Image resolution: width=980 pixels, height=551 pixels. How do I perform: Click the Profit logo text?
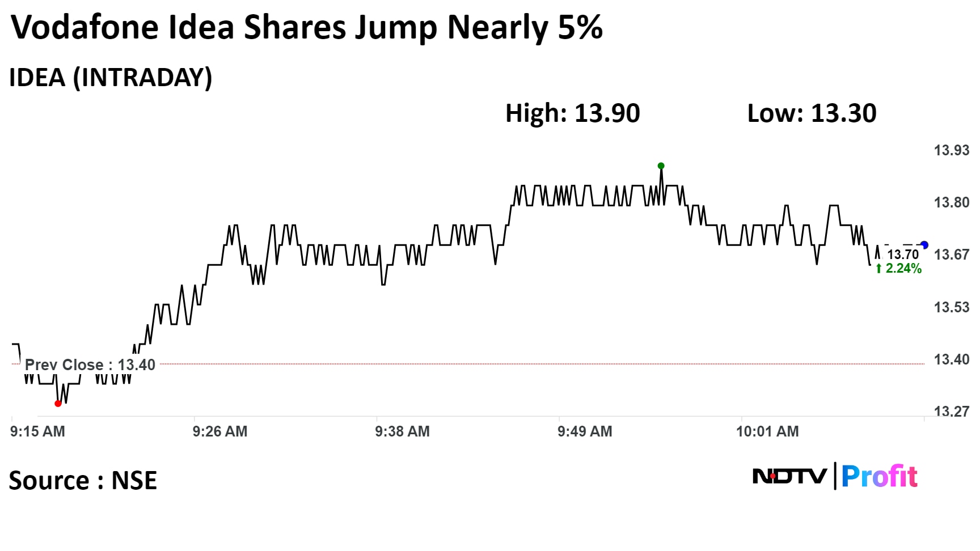880,476
